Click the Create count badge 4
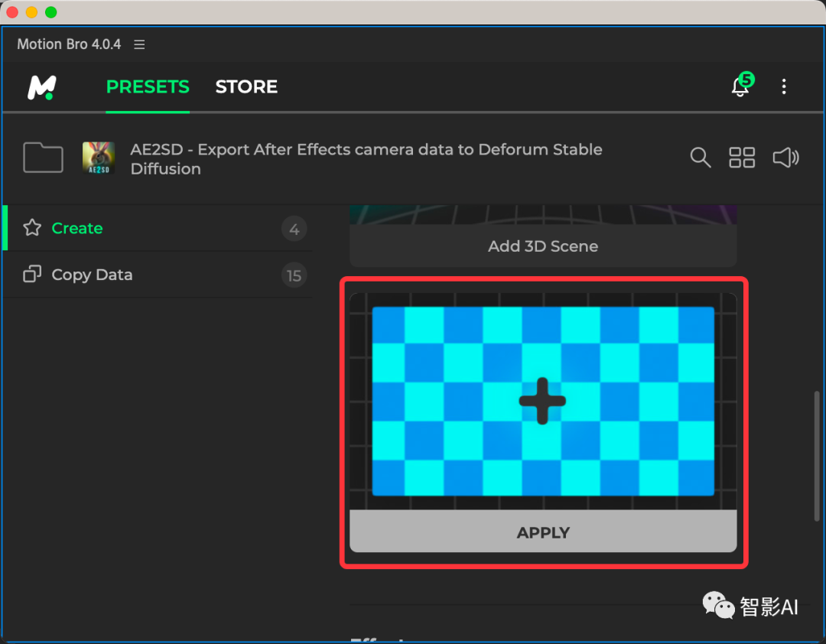 click(x=294, y=229)
